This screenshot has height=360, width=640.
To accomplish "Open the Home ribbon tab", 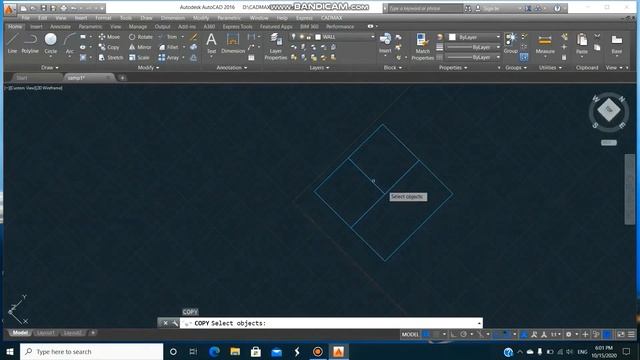I will pyautogui.click(x=15, y=27).
